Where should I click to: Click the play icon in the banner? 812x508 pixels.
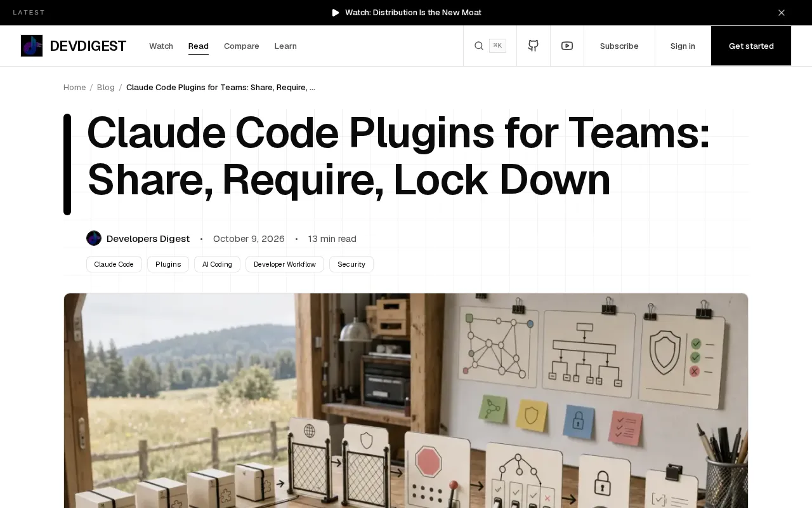click(336, 13)
